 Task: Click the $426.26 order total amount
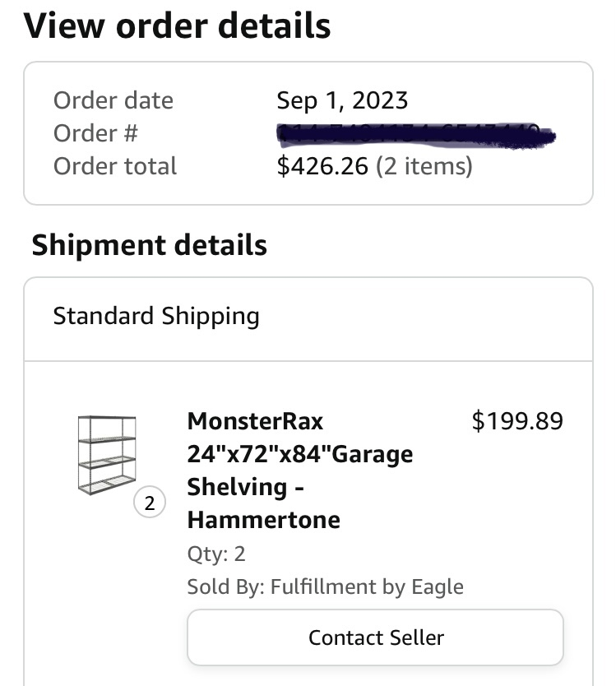click(322, 166)
